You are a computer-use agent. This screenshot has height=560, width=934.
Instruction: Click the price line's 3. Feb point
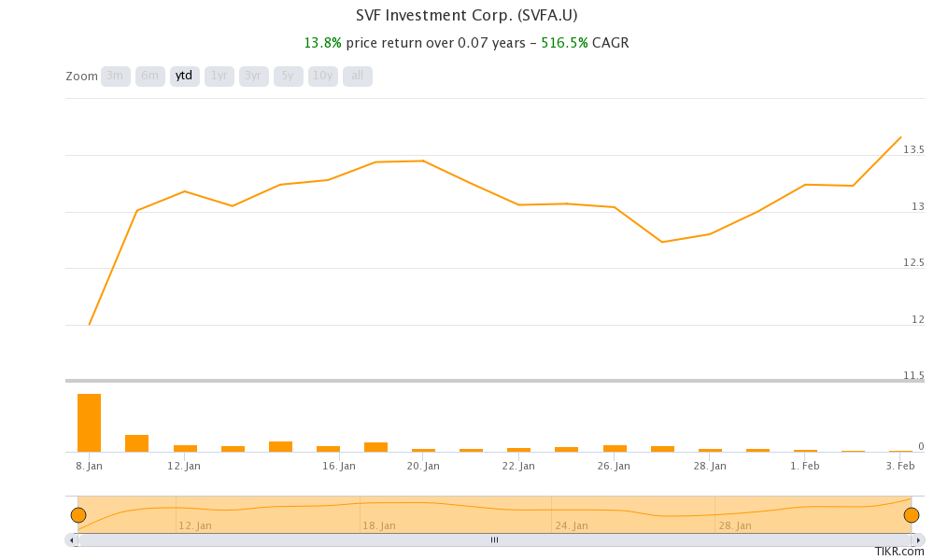pos(900,137)
